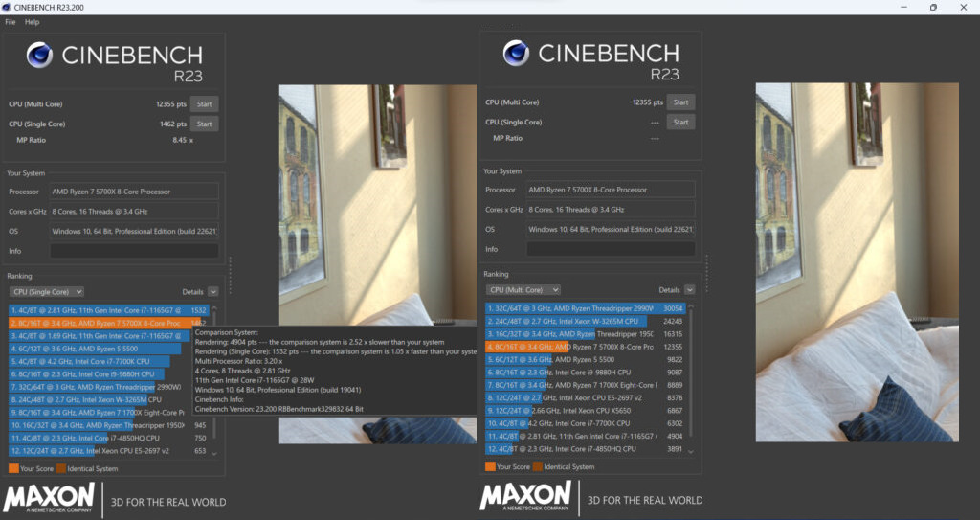The width and height of the screenshot is (980, 520).
Task: Click the 8.45 x MP Ratio value
Action: pyautogui.click(x=183, y=140)
